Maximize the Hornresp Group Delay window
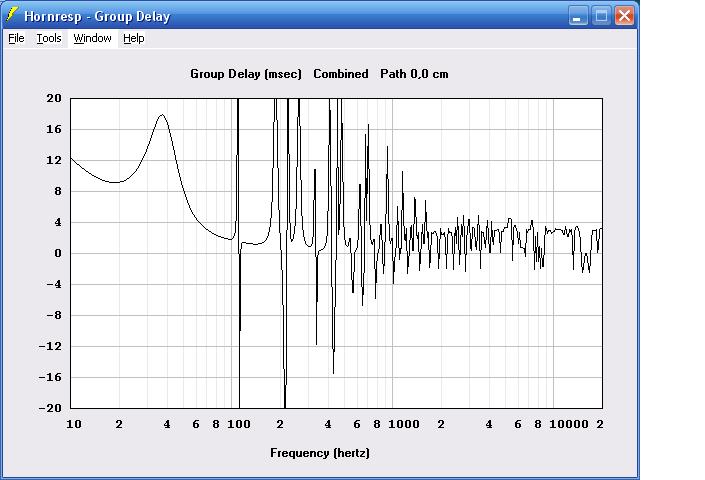The width and height of the screenshot is (705, 480). [601, 16]
